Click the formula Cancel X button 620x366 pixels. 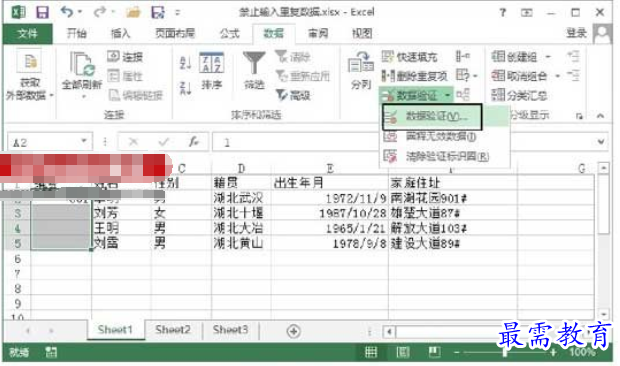(x=134, y=141)
